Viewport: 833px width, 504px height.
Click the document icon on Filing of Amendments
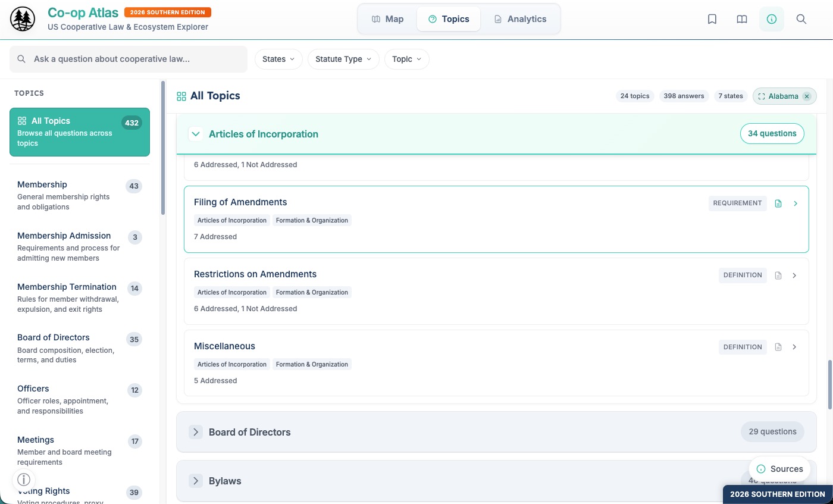click(x=778, y=204)
